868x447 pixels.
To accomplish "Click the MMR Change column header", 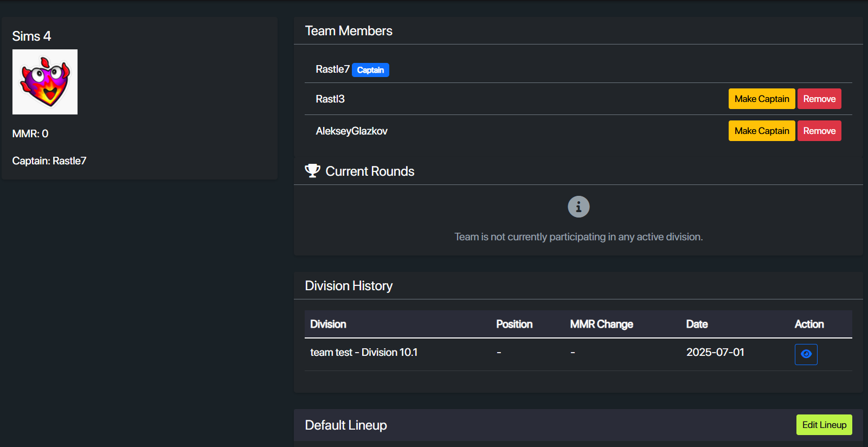I will tap(601, 324).
